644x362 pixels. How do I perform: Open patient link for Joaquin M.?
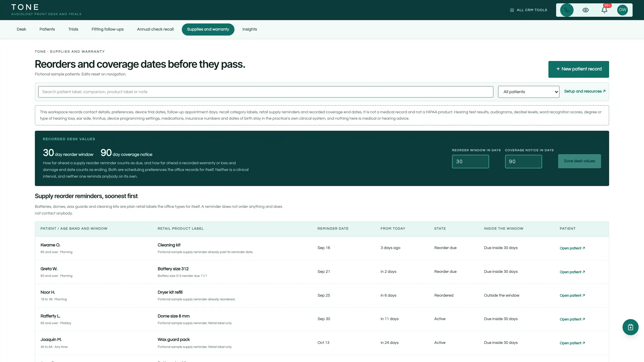(572, 343)
